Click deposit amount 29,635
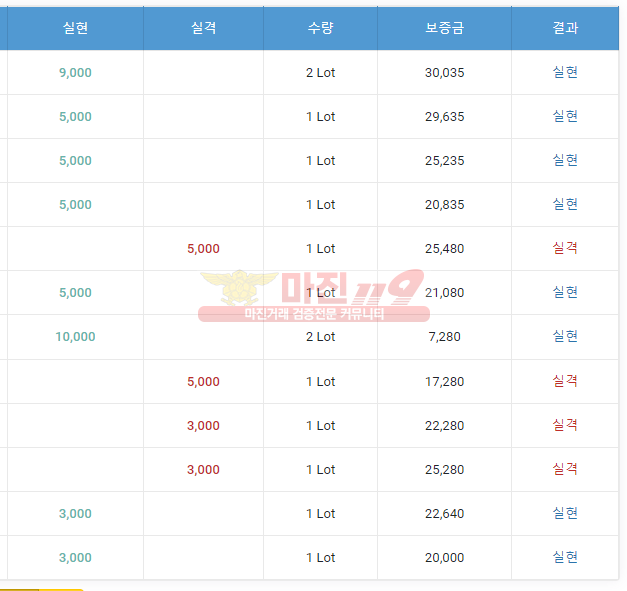627x591 pixels. click(x=444, y=116)
